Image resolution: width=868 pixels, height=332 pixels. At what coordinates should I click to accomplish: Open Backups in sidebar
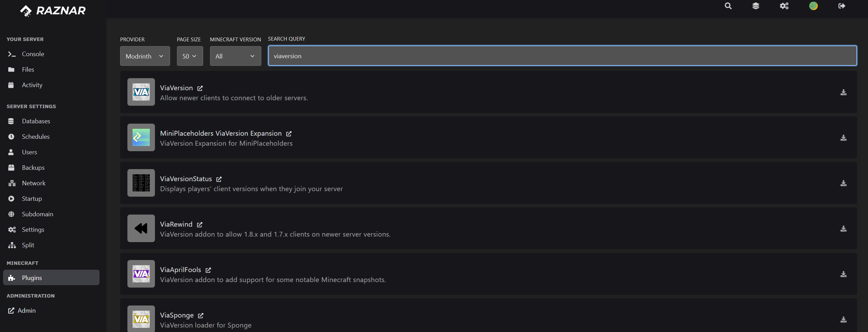[x=51, y=167]
